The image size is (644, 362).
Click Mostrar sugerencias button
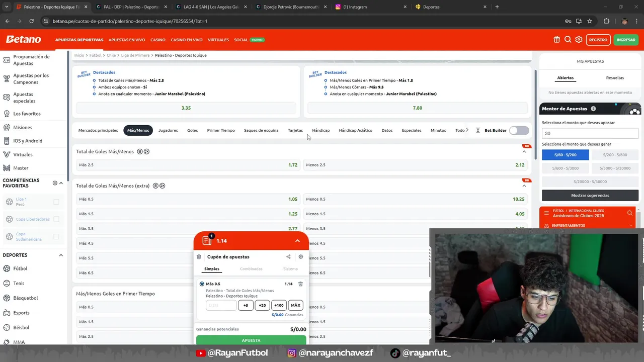coord(590,195)
